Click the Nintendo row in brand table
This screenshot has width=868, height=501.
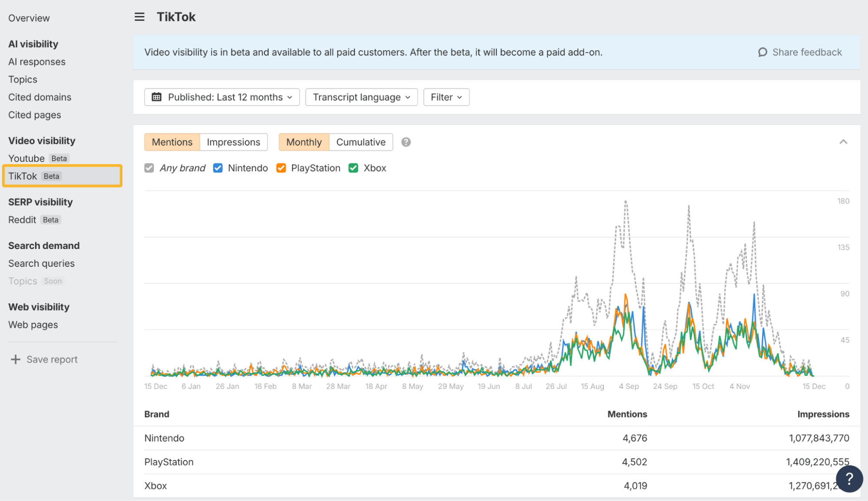point(164,438)
